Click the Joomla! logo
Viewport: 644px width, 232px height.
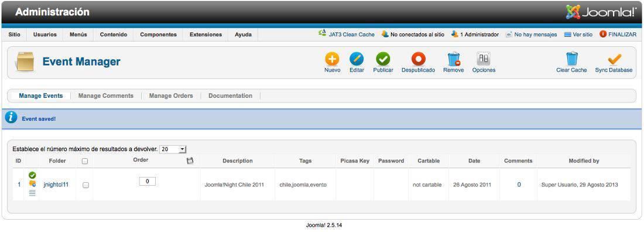[601, 12]
